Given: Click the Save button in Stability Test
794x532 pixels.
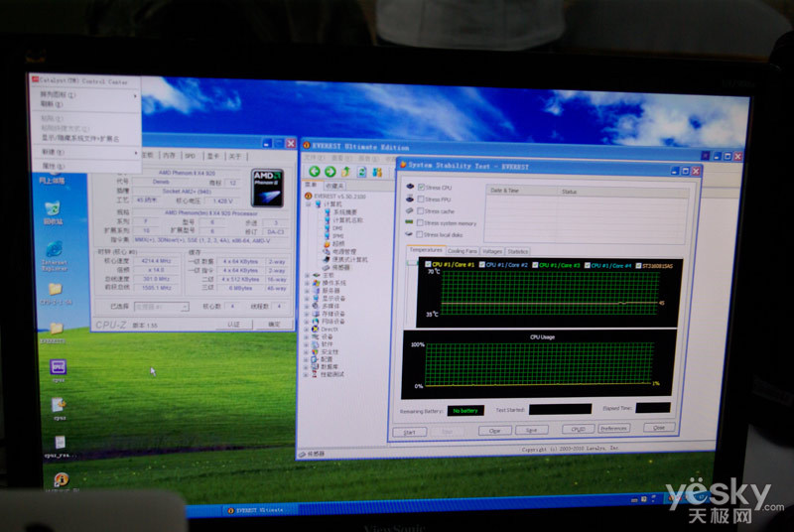Looking at the screenshot, I should pyautogui.click(x=531, y=430).
